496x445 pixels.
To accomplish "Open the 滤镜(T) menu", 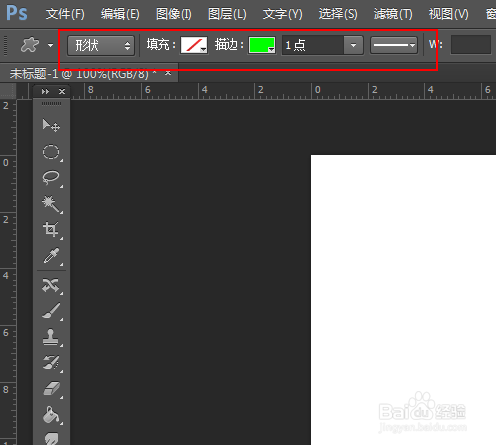I will [393, 14].
